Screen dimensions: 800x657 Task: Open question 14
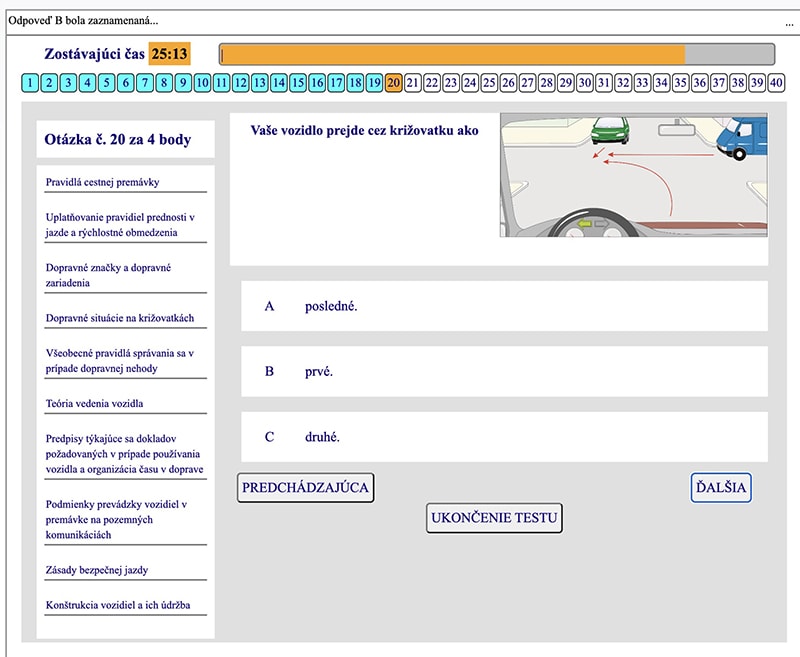click(x=279, y=83)
